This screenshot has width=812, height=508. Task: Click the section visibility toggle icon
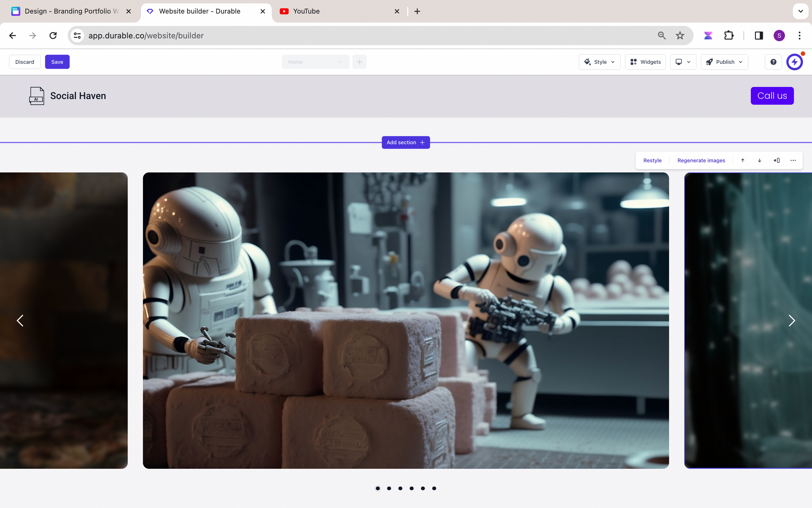[776, 161]
